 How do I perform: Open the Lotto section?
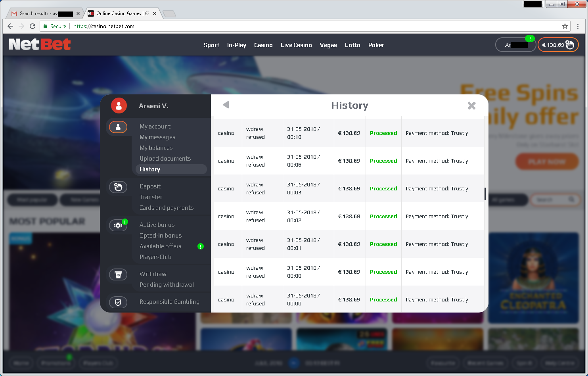click(352, 45)
